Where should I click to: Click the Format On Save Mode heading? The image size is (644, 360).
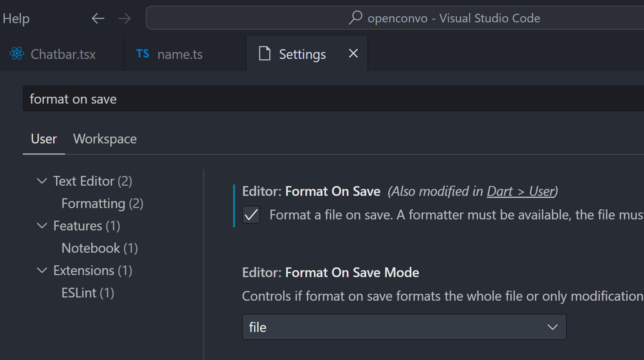(331, 272)
